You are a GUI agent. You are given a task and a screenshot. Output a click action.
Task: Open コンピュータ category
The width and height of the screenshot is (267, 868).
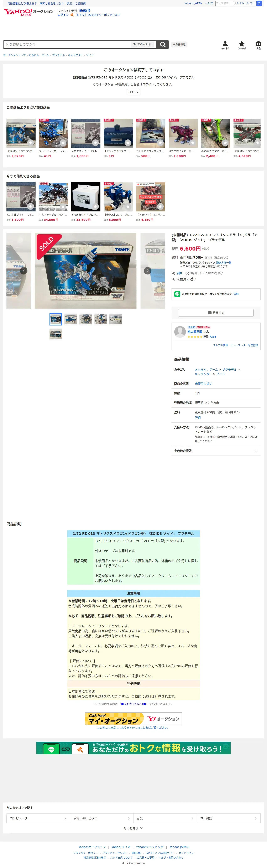(x=38, y=818)
